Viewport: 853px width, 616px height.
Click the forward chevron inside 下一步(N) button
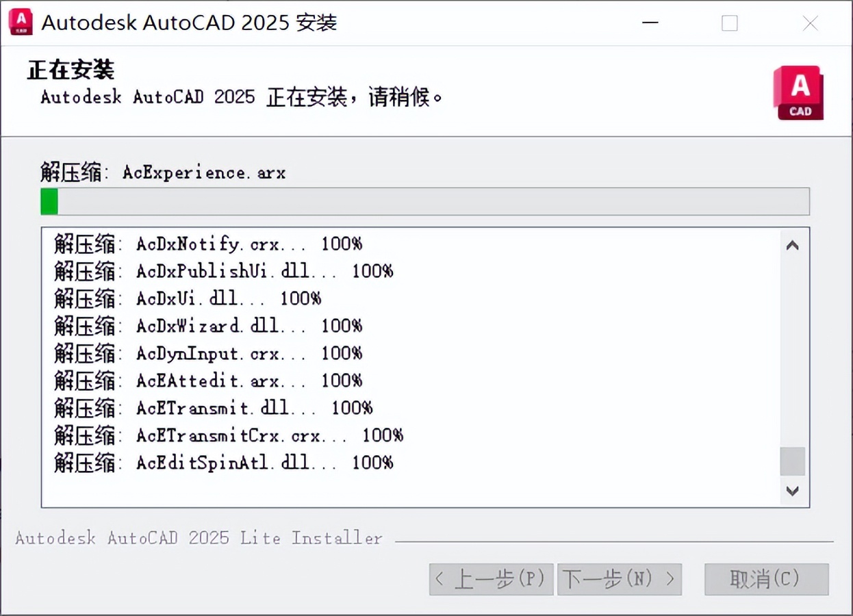(x=669, y=579)
